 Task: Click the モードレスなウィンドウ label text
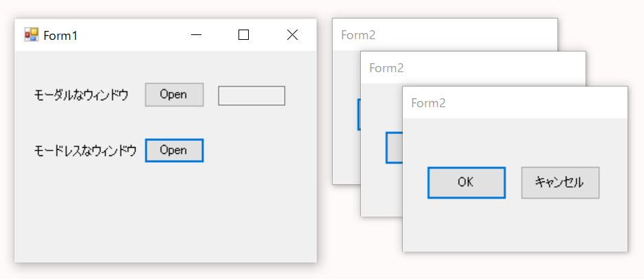[x=85, y=150]
